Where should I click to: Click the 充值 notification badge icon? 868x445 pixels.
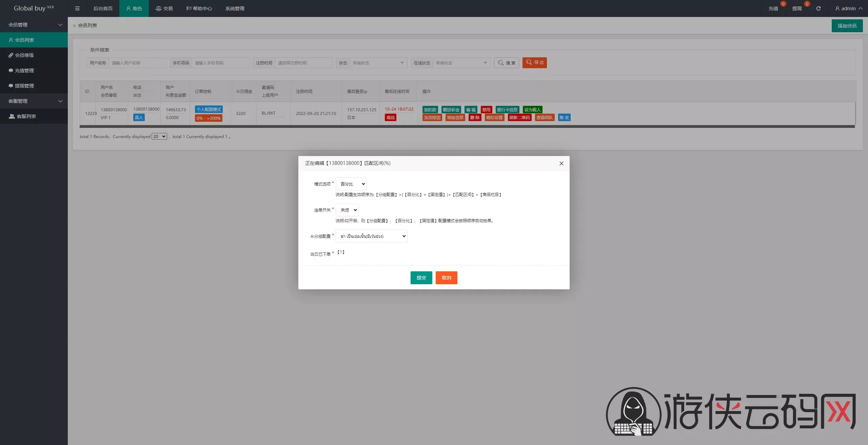(783, 4)
